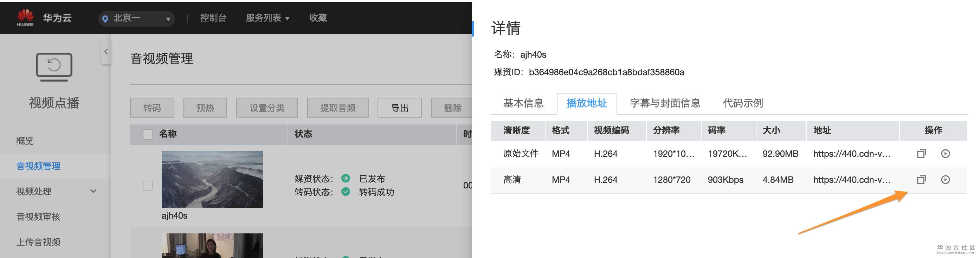Open 上传音视频 in the sidebar
This screenshot has width=980, height=258.
click(38, 241)
